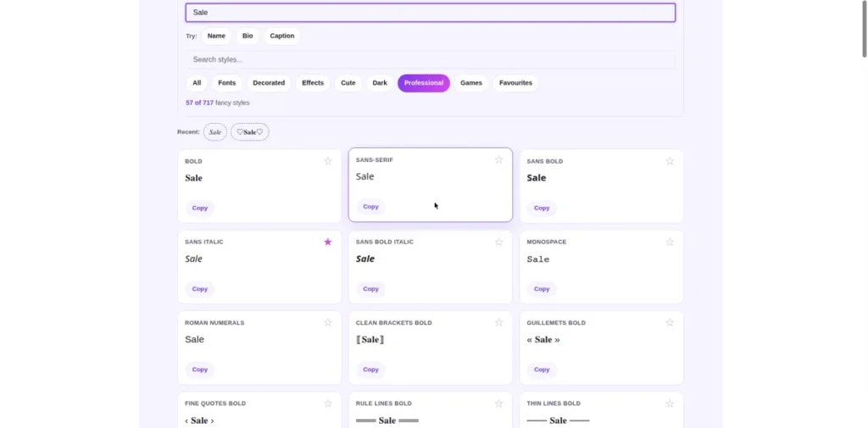This screenshot has height=428, width=868.
Task: Copy the Sans-Serif style text
Action: click(371, 207)
